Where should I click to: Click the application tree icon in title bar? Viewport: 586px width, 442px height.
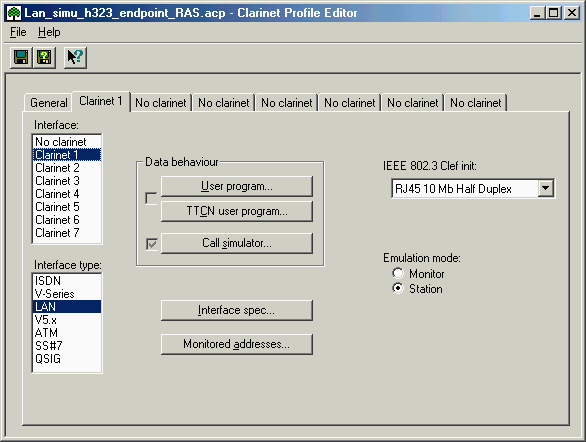click(x=14, y=13)
